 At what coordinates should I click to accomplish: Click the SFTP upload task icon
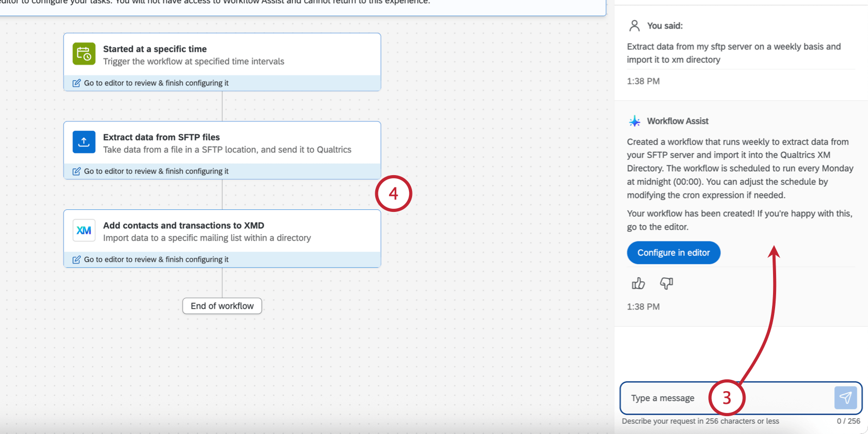pos(84,142)
